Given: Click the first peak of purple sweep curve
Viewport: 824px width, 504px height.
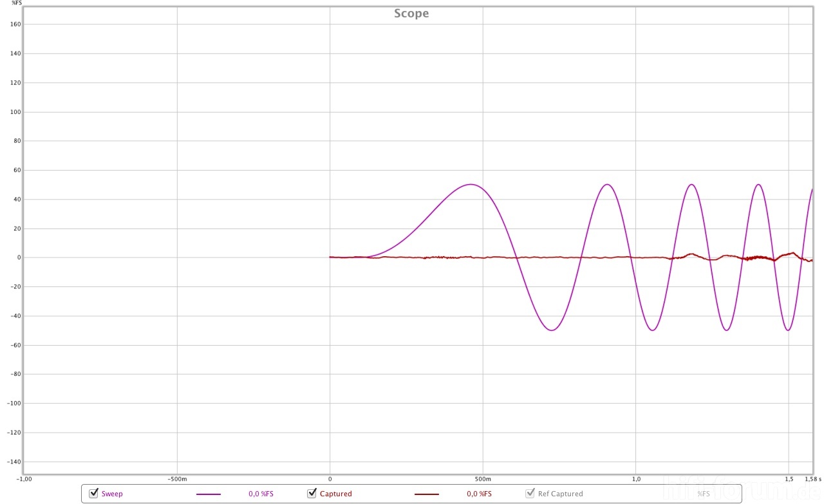Looking at the screenshot, I should click(471, 184).
